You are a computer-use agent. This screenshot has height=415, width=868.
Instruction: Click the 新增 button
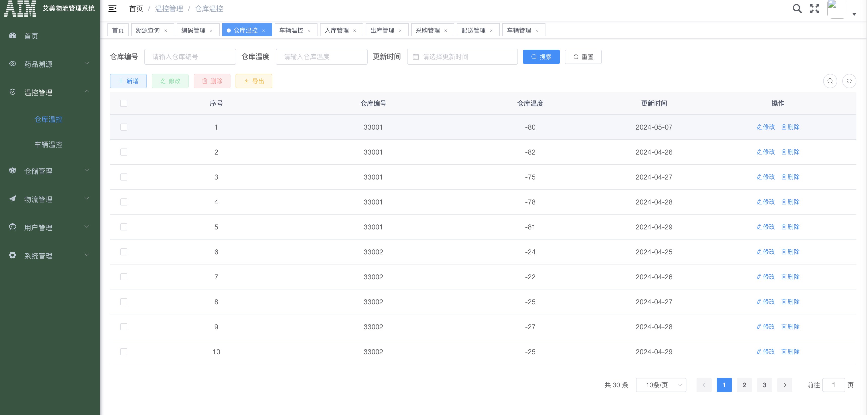click(128, 81)
